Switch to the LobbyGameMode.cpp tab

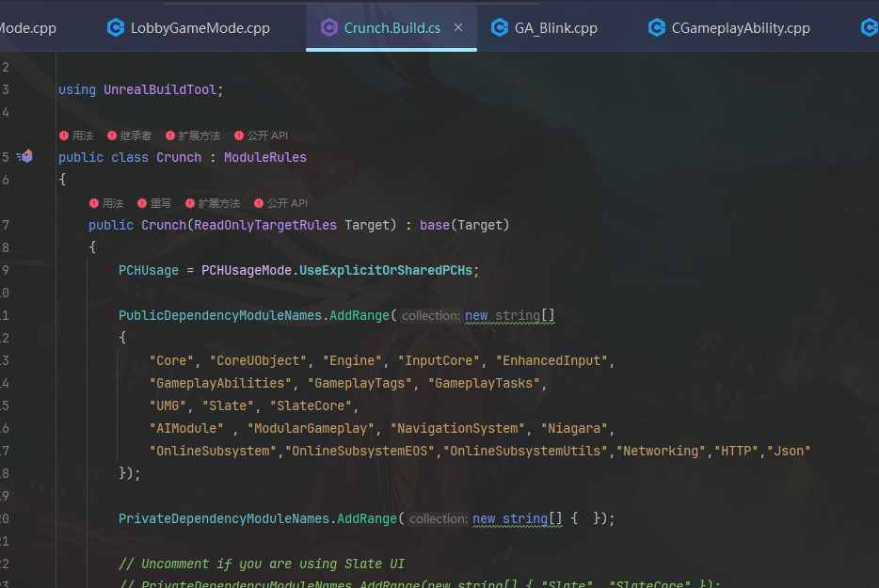pyautogui.click(x=200, y=28)
